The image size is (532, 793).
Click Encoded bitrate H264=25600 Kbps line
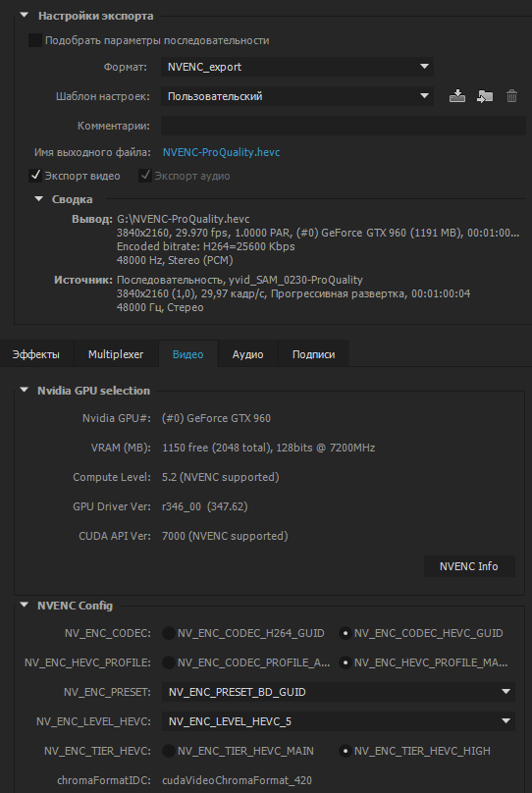pyautogui.click(x=206, y=246)
